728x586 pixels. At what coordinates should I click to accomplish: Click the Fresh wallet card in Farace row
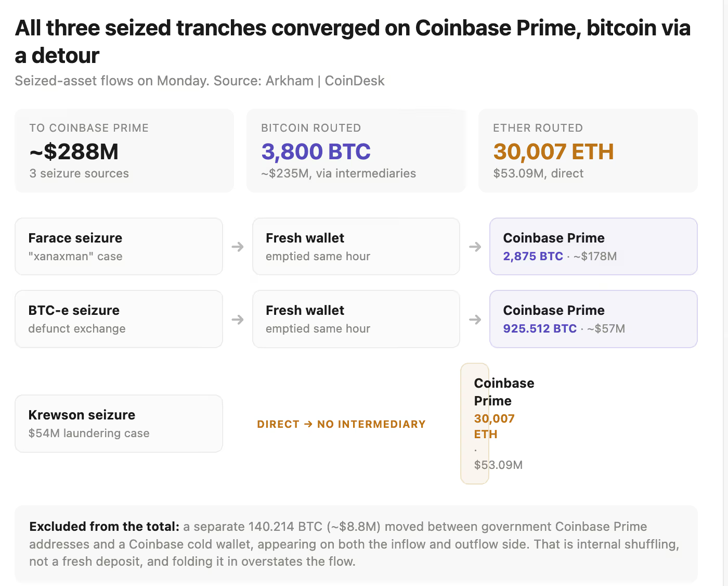[x=356, y=247]
